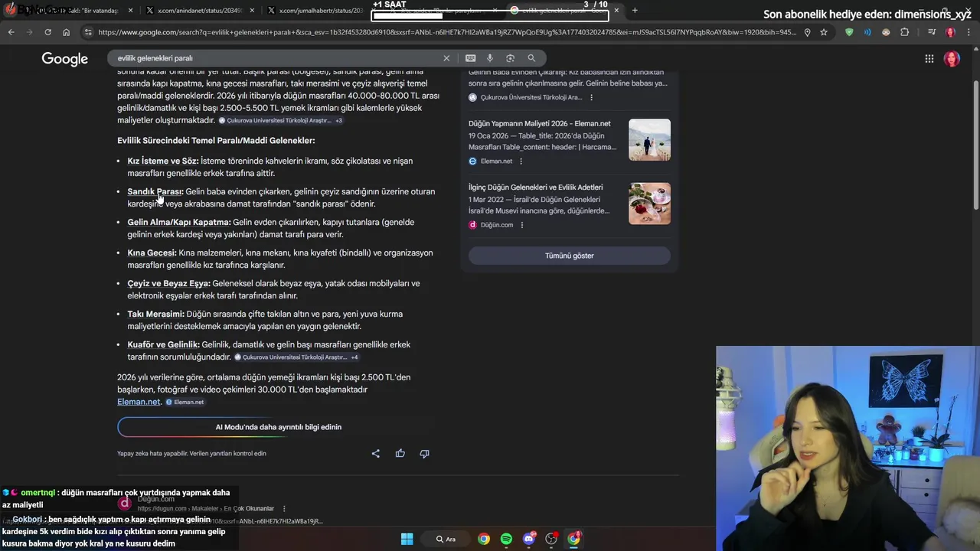Viewport: 980px width, 551px height.
Task: Give thumbs down to AI overview
Action: (424, 453)
